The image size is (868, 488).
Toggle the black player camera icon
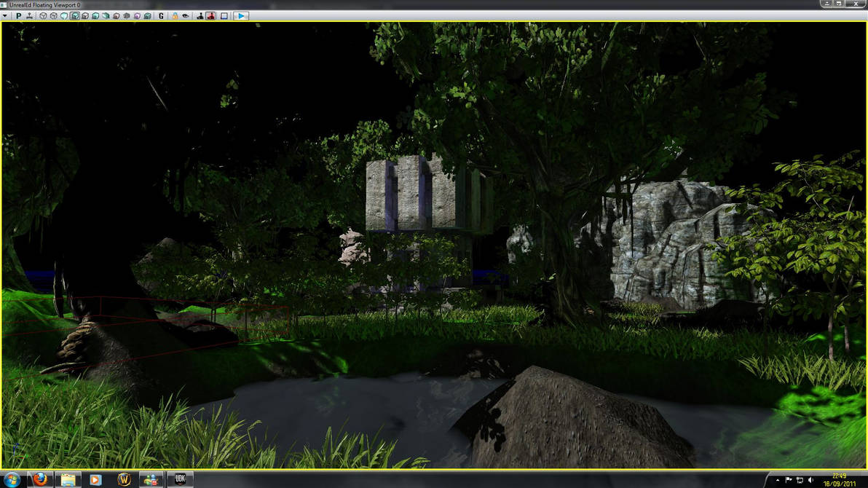200,16
